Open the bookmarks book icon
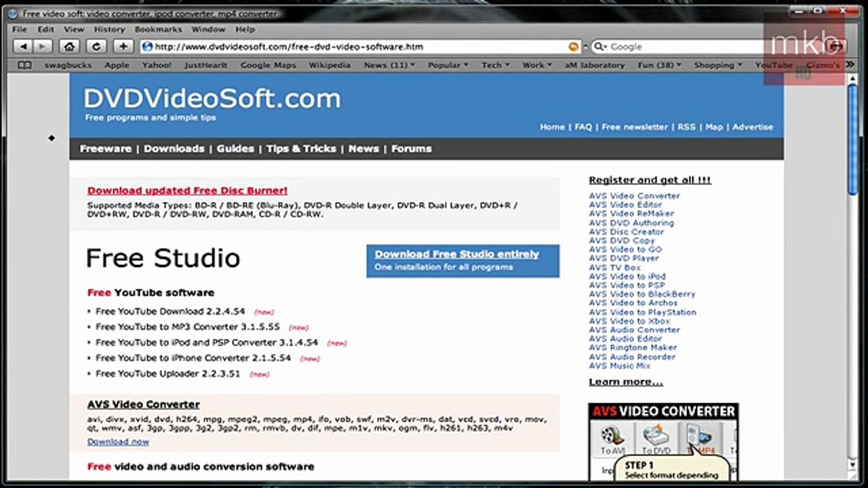This screenshot has width=868, height=488. [x=24, y=65]
